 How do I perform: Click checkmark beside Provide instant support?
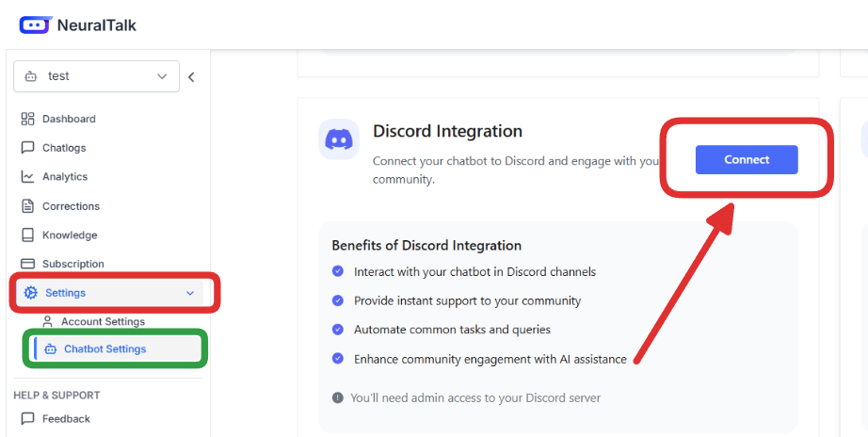(x=337, y=300)
